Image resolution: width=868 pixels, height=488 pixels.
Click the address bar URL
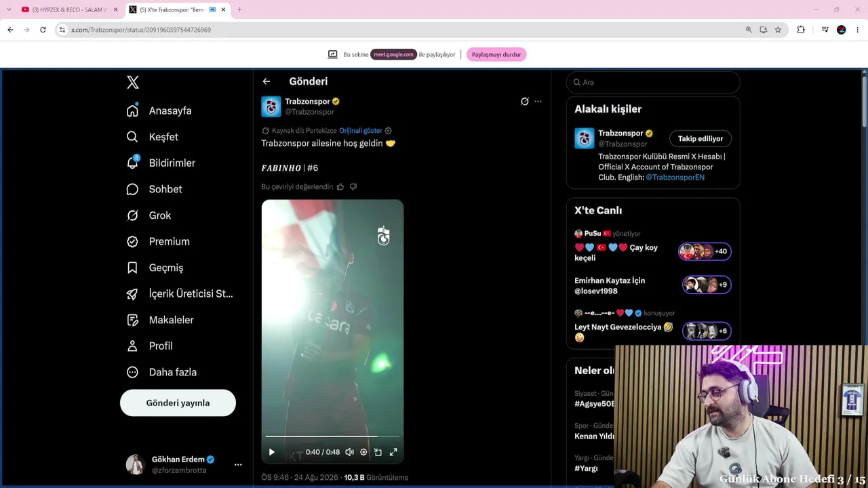(141, 30)
